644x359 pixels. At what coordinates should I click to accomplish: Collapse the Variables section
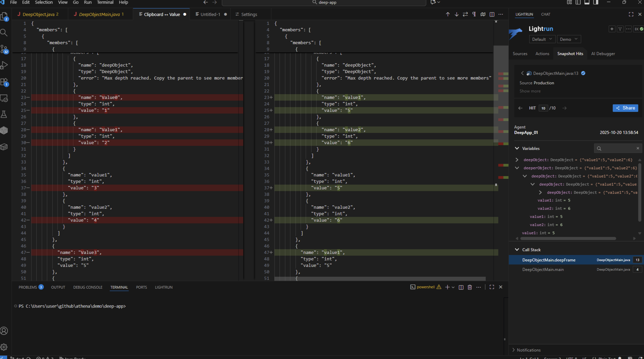click(517, 148)
